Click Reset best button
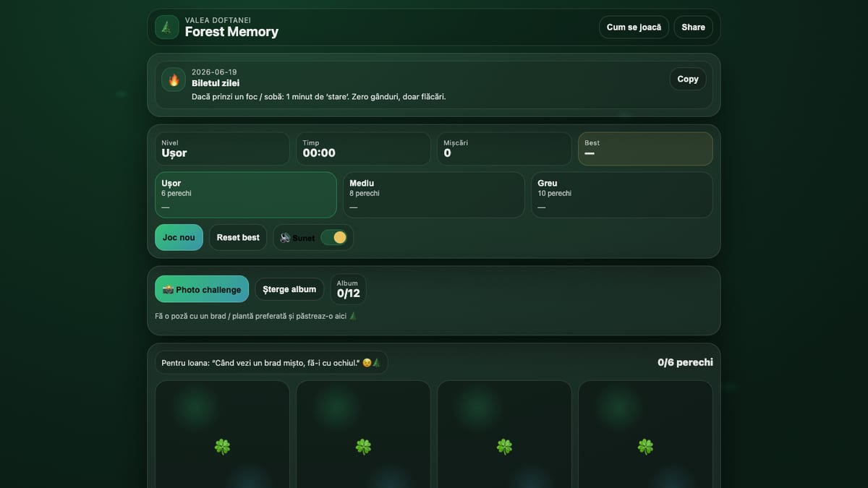 pos(238,237)
